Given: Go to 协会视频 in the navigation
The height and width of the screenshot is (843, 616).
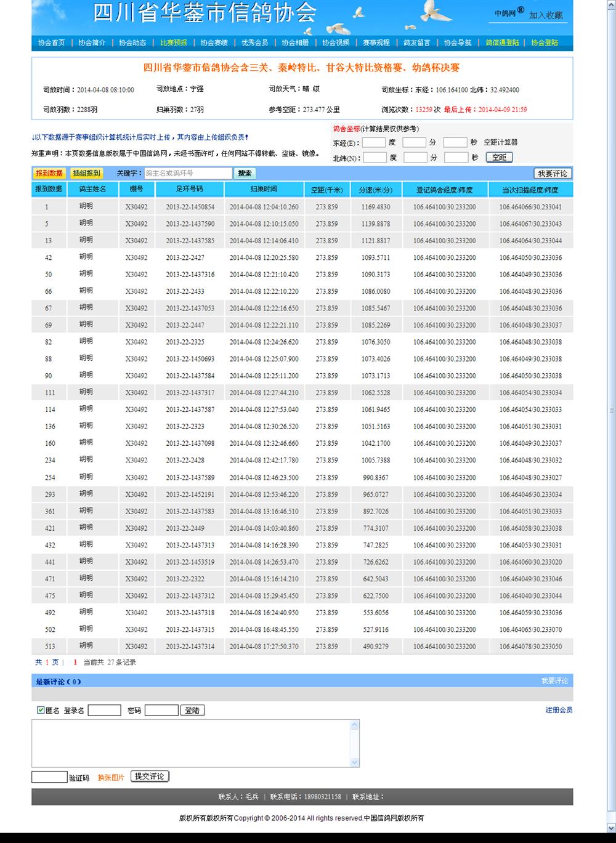Looking at the screenshot, I should click(x=336, y=42).
